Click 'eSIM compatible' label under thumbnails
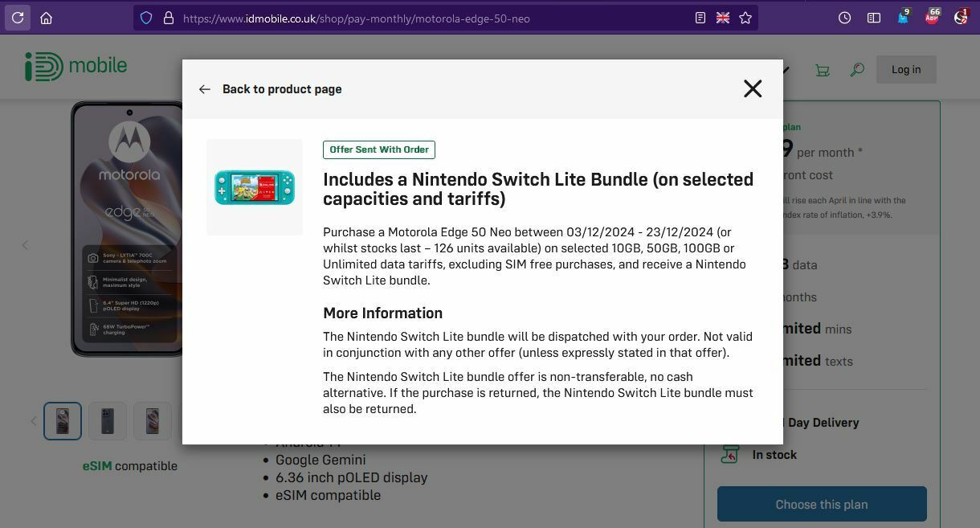 click(130, 466)
